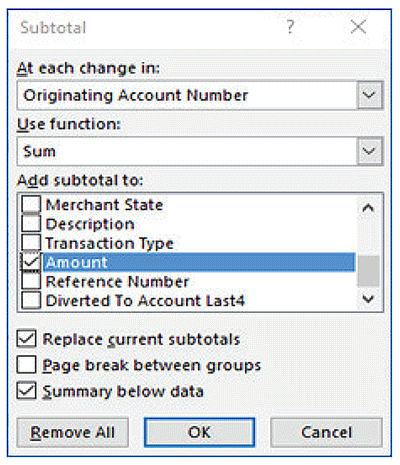
Task: Uncheck the Amount checkbox
Action: tap(31, 262)
